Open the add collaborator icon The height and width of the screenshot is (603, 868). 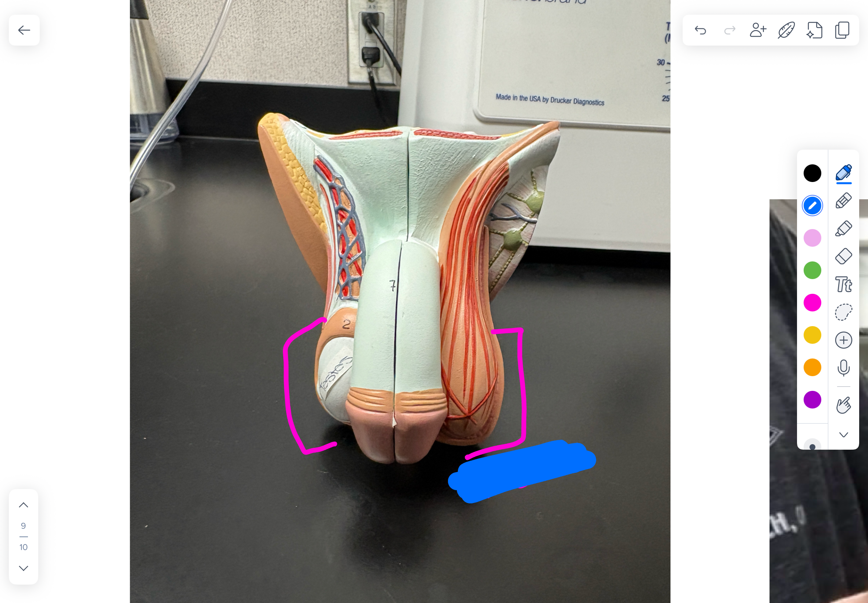click(x=758, y=30)
